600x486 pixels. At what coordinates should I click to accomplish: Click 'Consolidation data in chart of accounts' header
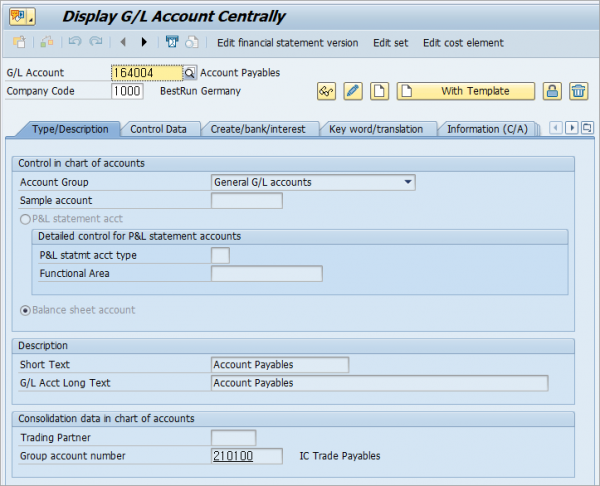click(x=106, y=419)
